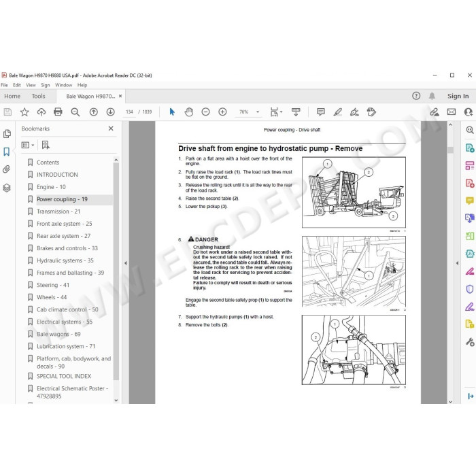Select Power coupling - 19 bookmark

coord(62,199)
